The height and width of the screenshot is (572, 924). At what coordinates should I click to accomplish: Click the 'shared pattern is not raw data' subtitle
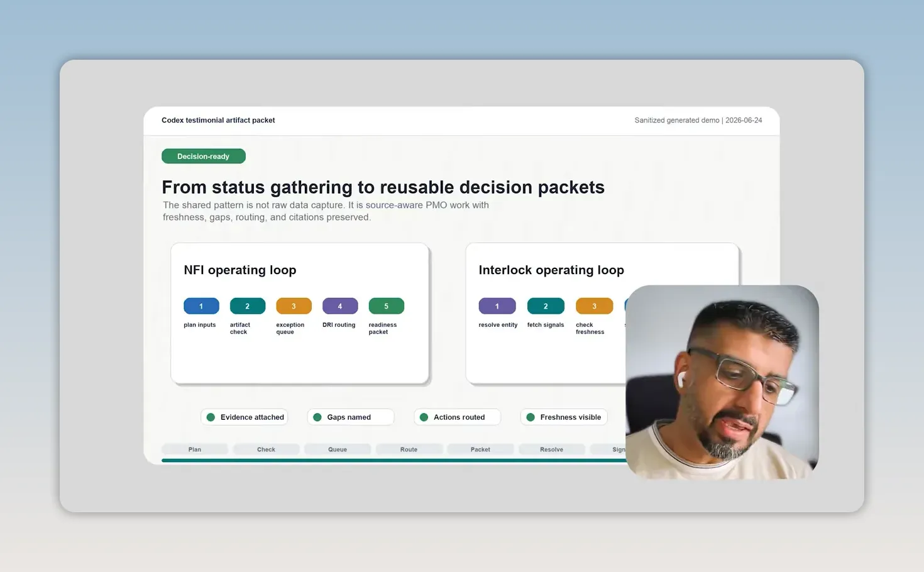point(326,211)
